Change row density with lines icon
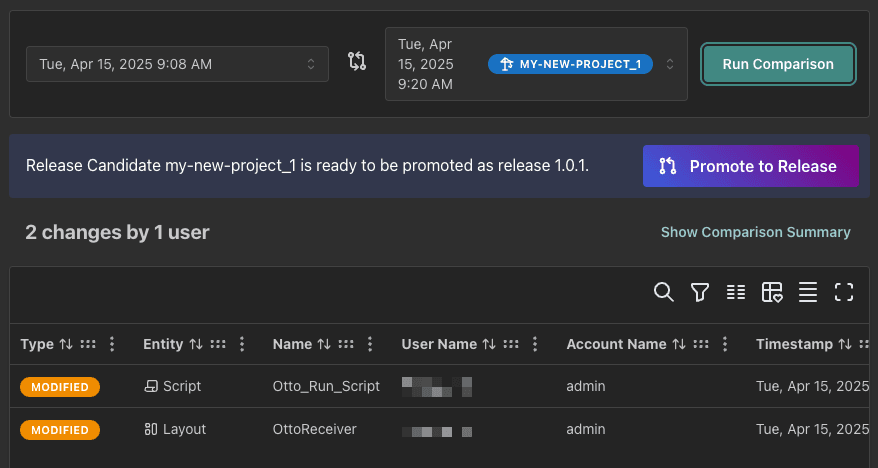The width and height of the screenshot is (878, 468). (x=808, y=292)
